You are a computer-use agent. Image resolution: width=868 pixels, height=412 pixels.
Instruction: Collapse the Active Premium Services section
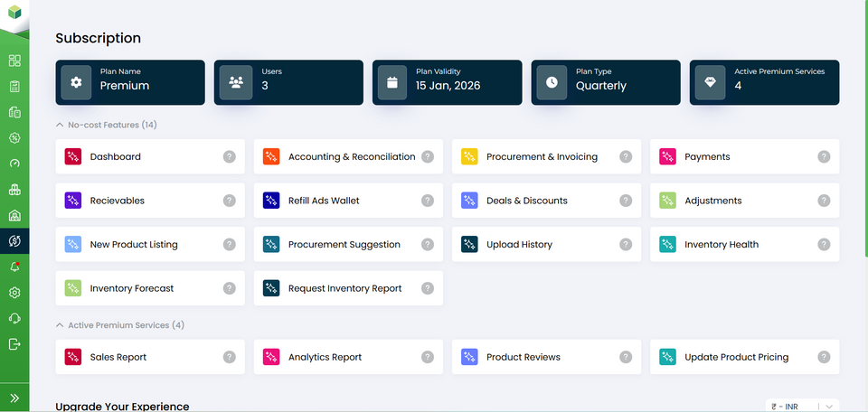click(60, 325)
